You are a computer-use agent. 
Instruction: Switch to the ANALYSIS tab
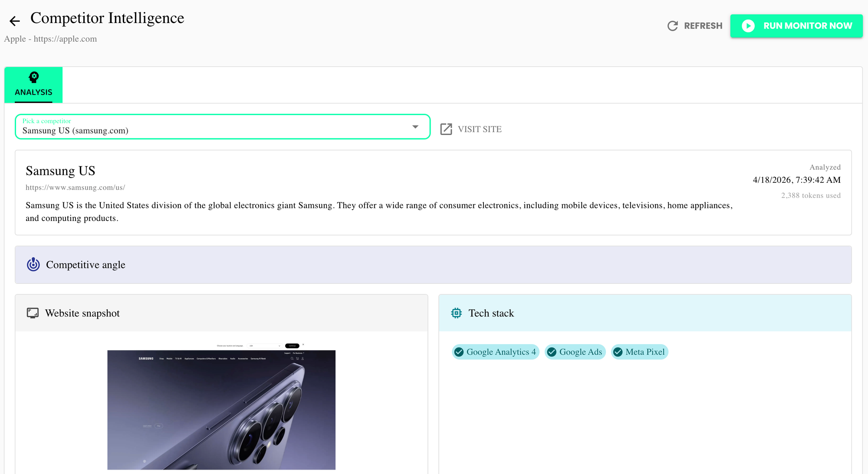[x=33, y=85]
